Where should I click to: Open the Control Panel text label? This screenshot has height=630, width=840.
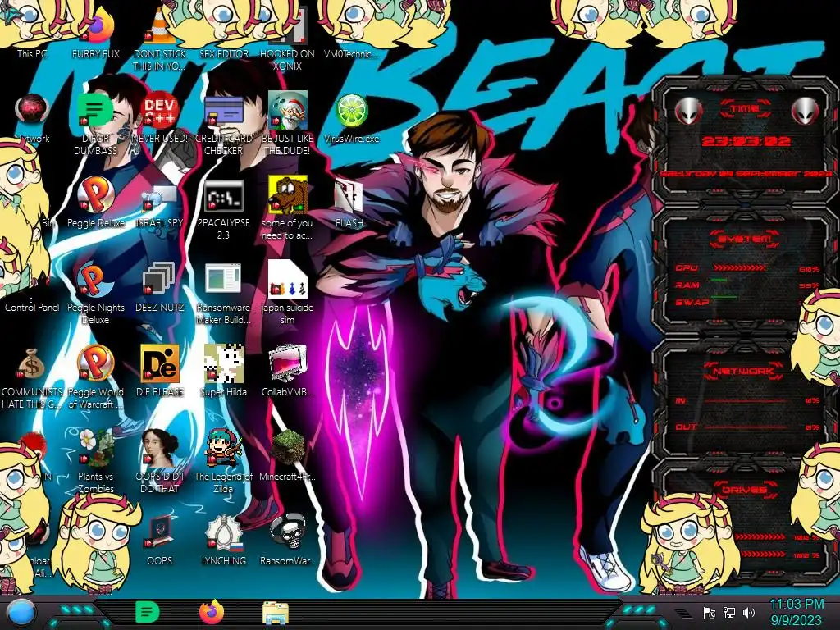pos(32,308)
